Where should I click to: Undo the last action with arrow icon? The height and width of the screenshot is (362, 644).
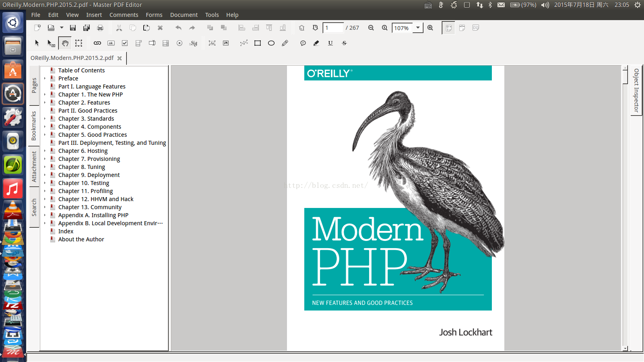pyautogui.click(x=178, y=28)
